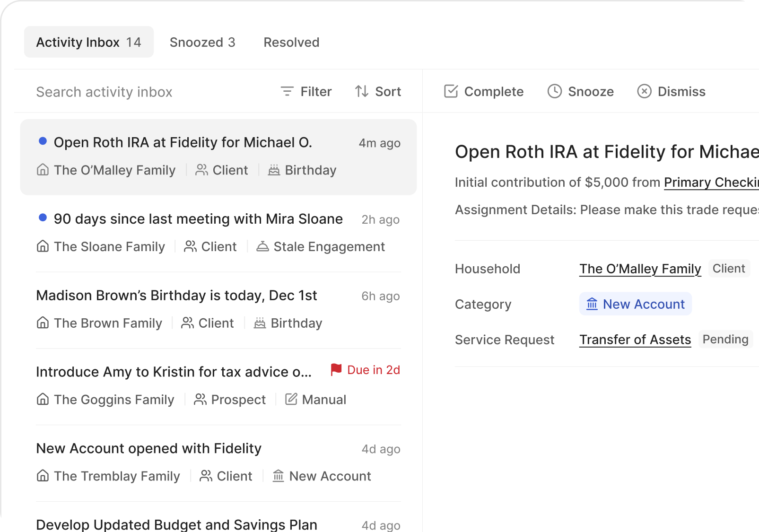Open the Primary Checking account link

pyautogui.click(x=711, y=182)
